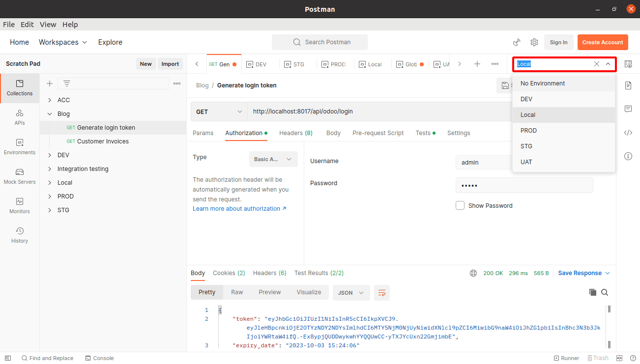This screenshot has height=364, width=640.
Task: Select the UAT environment
Action: (x=564, y=162)
